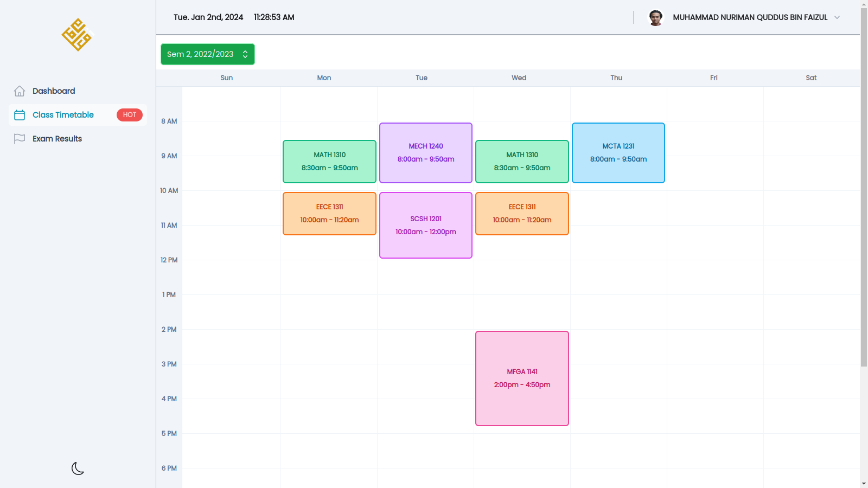Select the pink MFGA 1141 event
Image resolution: width=868 pixels, height=488 pixels.
(522, 378)
